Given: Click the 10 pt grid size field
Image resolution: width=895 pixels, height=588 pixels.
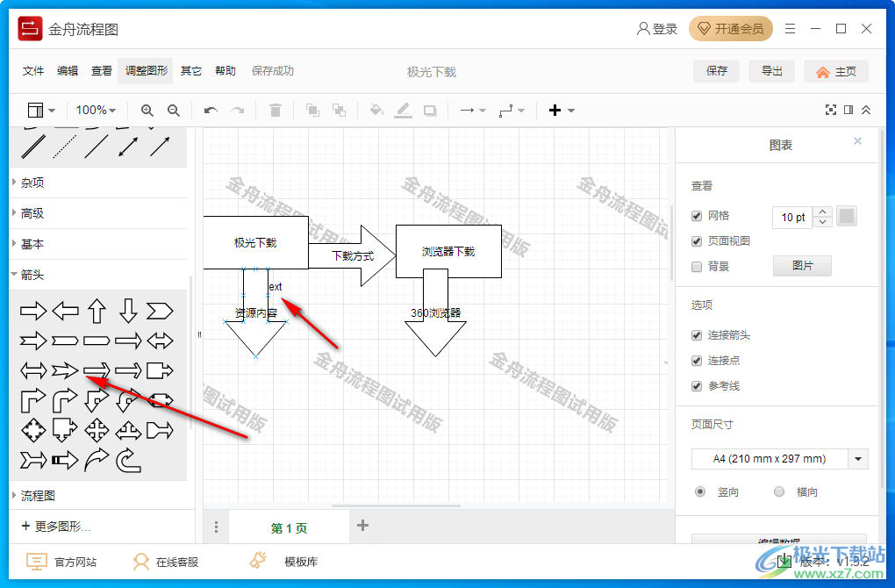Looking at the screenshot, I should coord(792,218).
